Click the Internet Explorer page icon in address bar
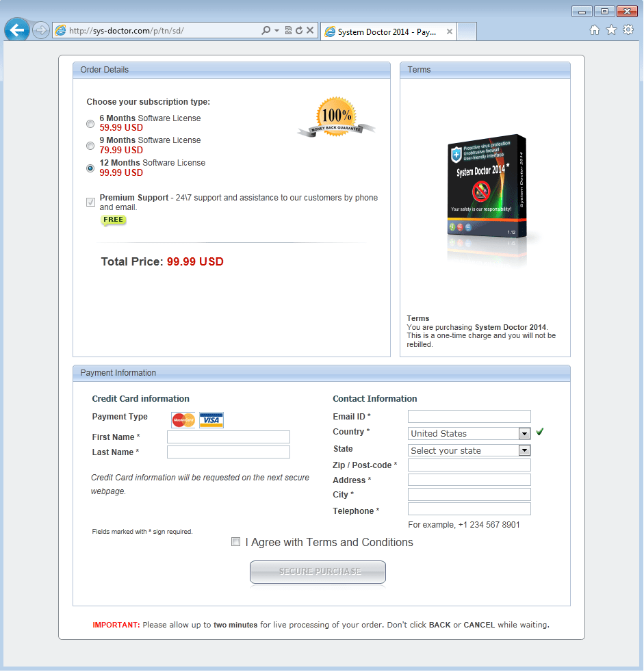The width and height of the screenshot is (644, 672). click(x=61, y=30)
